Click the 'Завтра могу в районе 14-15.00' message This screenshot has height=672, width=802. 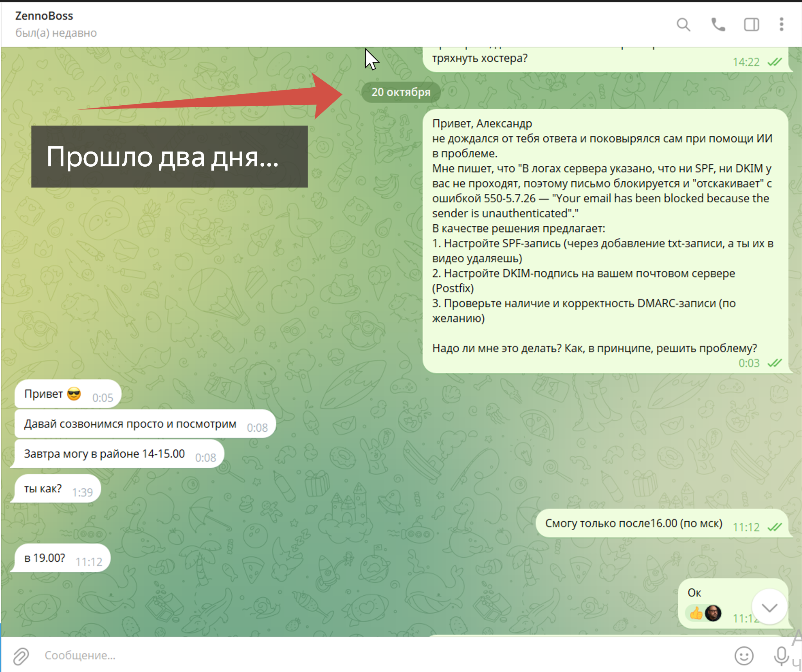point(105,454)
